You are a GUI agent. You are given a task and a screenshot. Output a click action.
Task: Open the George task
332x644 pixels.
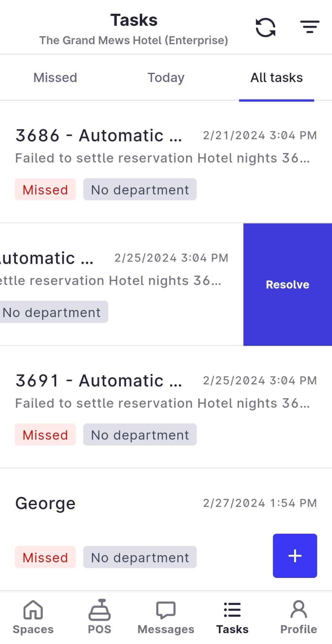pos(46,504)
